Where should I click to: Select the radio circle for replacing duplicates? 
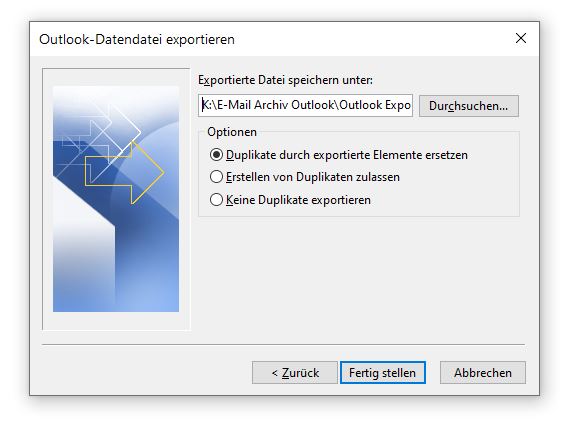pyautogui.click(x=216, y=155)
